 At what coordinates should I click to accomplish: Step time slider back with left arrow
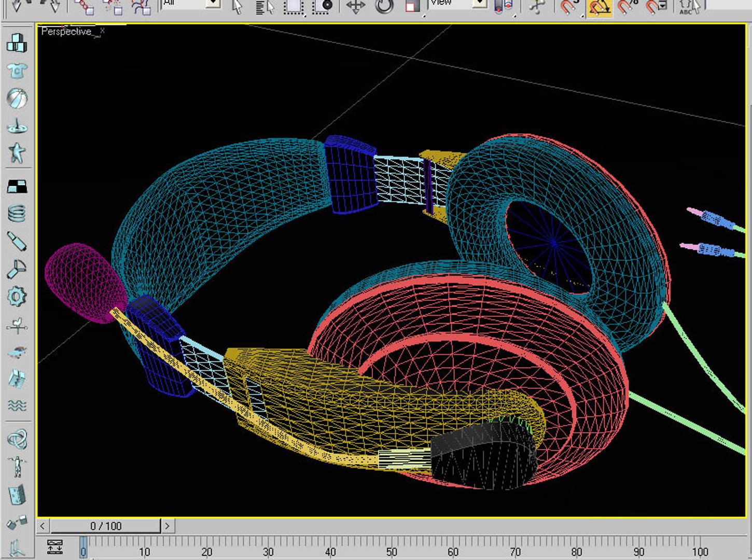(x=43, y=526)
